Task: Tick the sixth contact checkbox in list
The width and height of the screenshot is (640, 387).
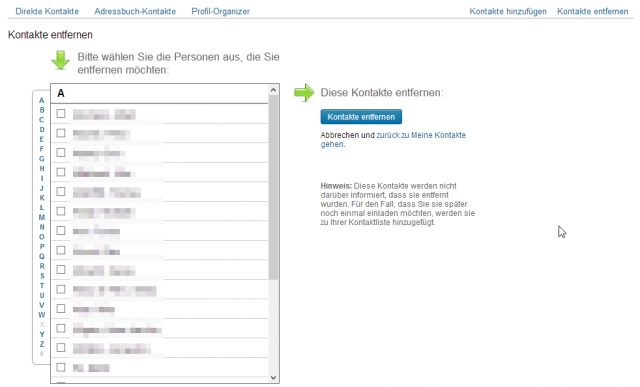Action: 61,211
